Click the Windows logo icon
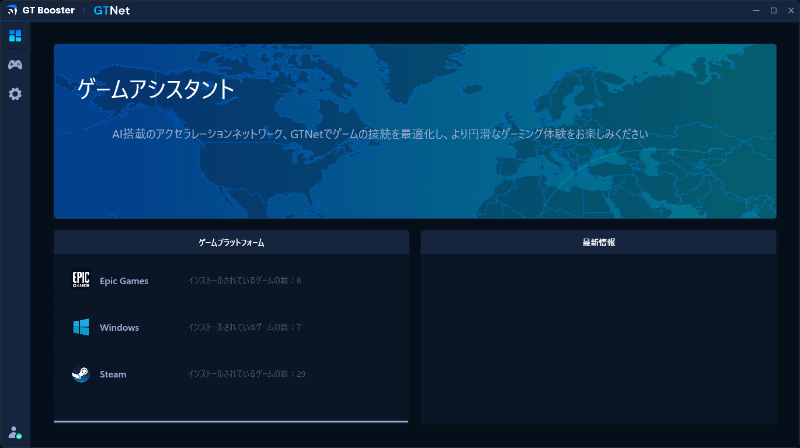Viewport: 800px width, 448px height. [x=81, y=327]
